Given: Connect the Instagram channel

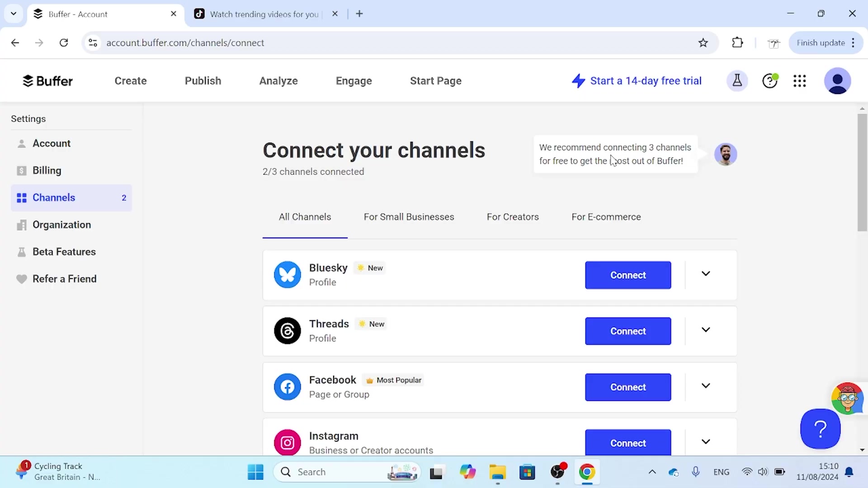Looking at the screenshot, I should click(628, 442).
